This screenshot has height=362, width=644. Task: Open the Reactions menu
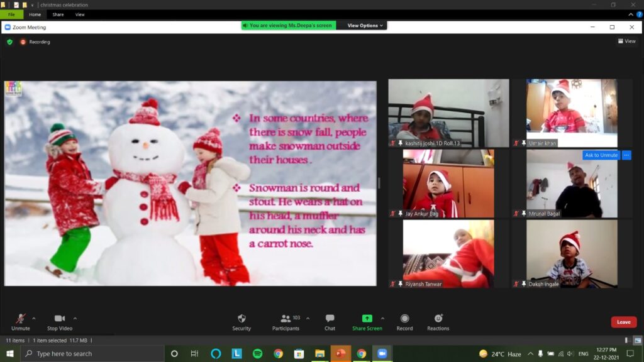pos(438,319)
